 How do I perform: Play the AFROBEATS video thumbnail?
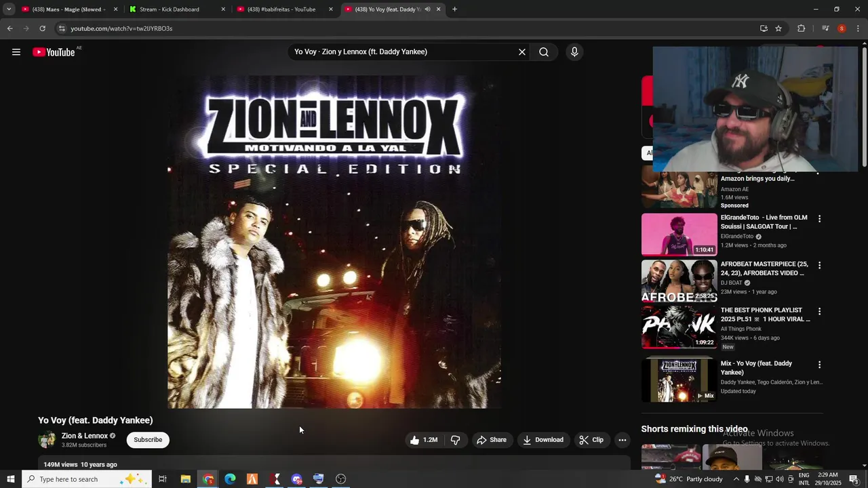[x=679, y=281]
